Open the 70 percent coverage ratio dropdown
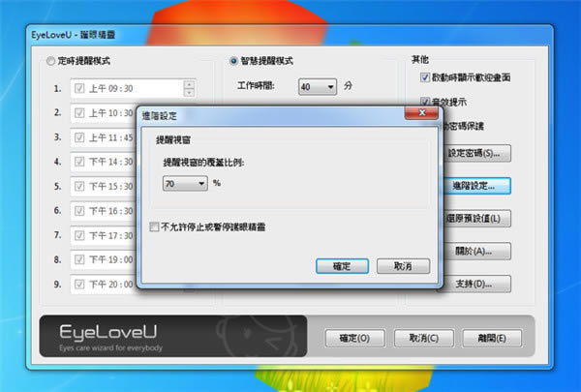Image resolution: width=581 pixels, height=392 pixels. click(x=185, y=183)
